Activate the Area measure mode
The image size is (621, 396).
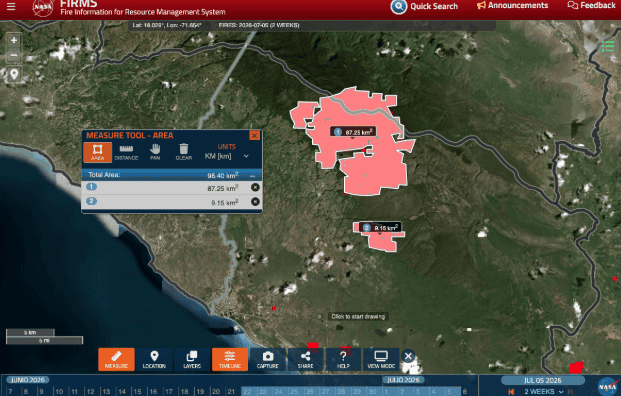pos(97,152)
